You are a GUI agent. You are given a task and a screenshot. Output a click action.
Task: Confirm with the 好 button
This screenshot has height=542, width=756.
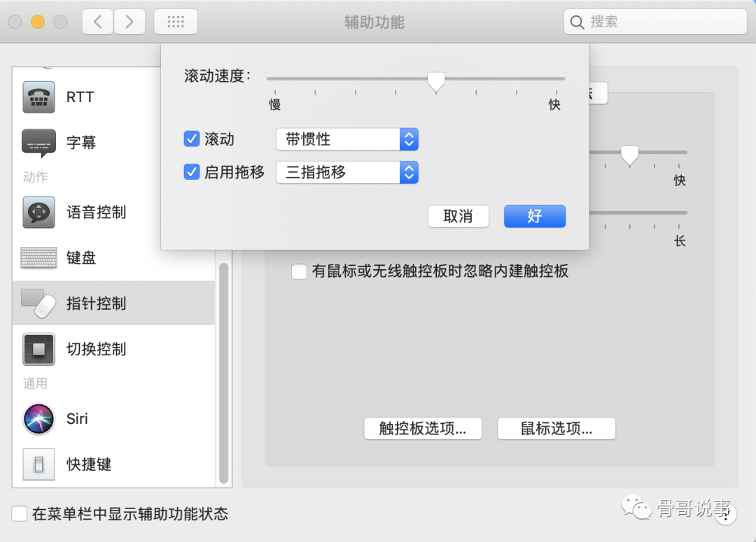[535, 216]
